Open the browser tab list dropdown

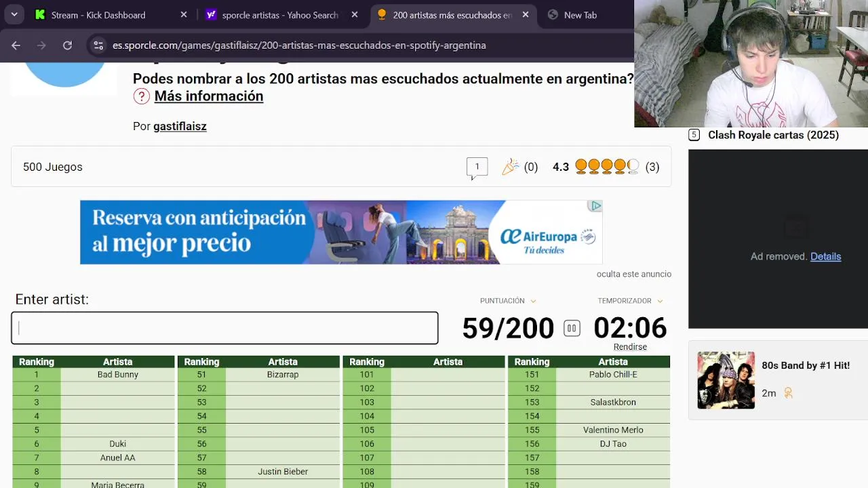(14, 14)
